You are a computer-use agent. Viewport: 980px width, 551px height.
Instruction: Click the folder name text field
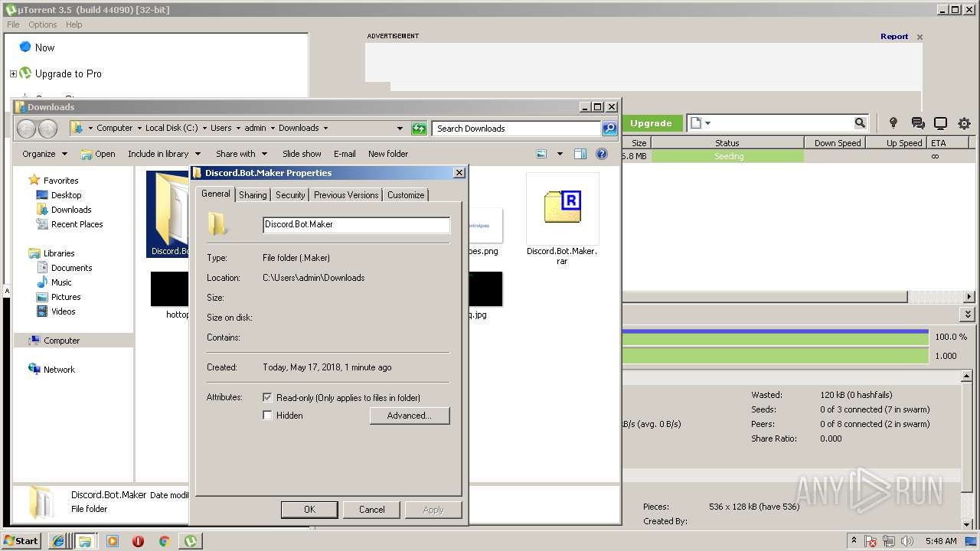click(x=356, y=224)
